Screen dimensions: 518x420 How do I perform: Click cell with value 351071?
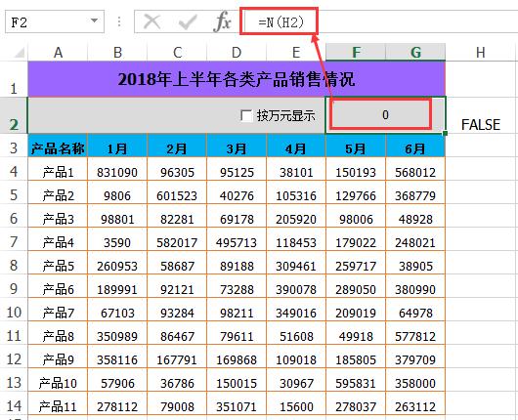tap(237, 403)
